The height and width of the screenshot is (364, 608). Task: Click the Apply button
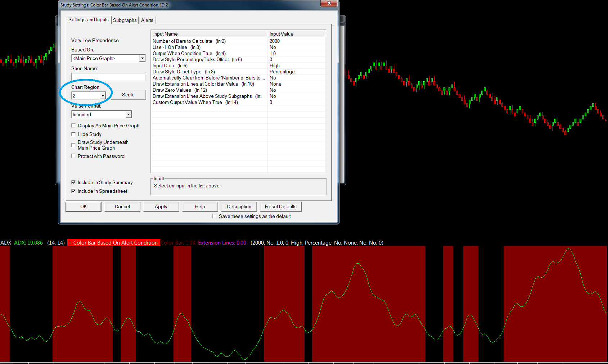161,206
